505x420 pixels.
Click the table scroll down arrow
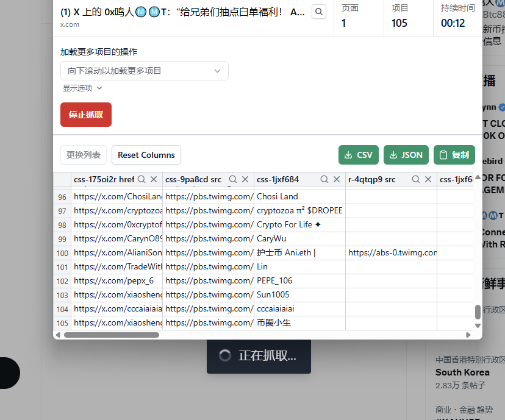(x=478, y=326)
